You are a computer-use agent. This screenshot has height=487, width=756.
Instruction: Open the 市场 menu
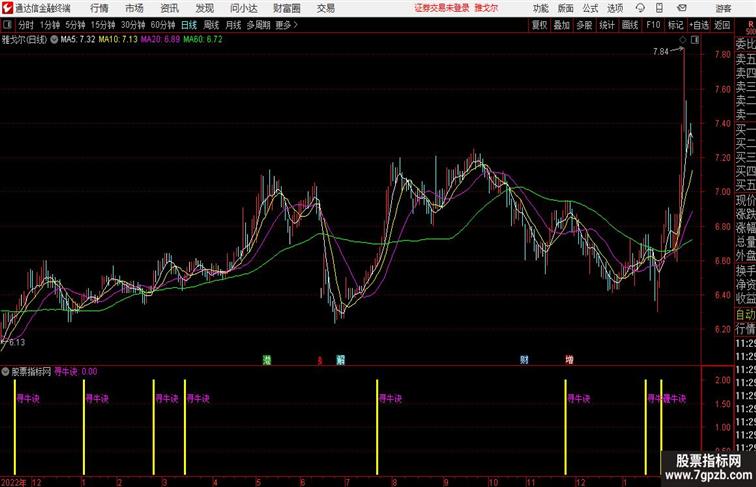(x=134, y=8)
